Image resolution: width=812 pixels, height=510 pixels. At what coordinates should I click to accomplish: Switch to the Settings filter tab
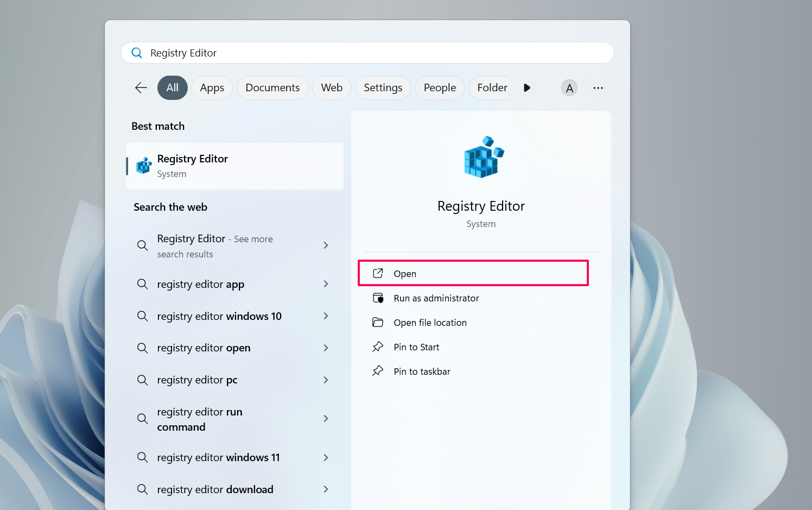pyautogui.click(x=383, y=88)
